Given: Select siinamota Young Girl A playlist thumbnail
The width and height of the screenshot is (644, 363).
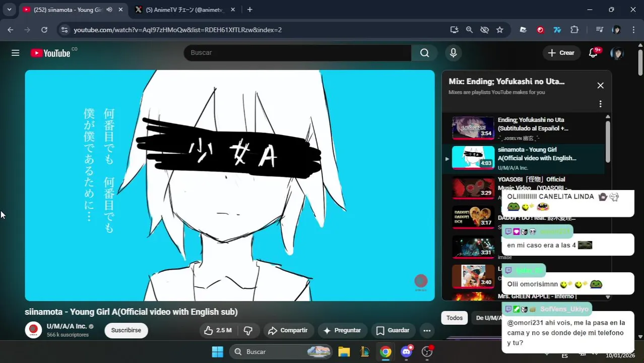Looking at the screenshot, I should coord(473,157).
